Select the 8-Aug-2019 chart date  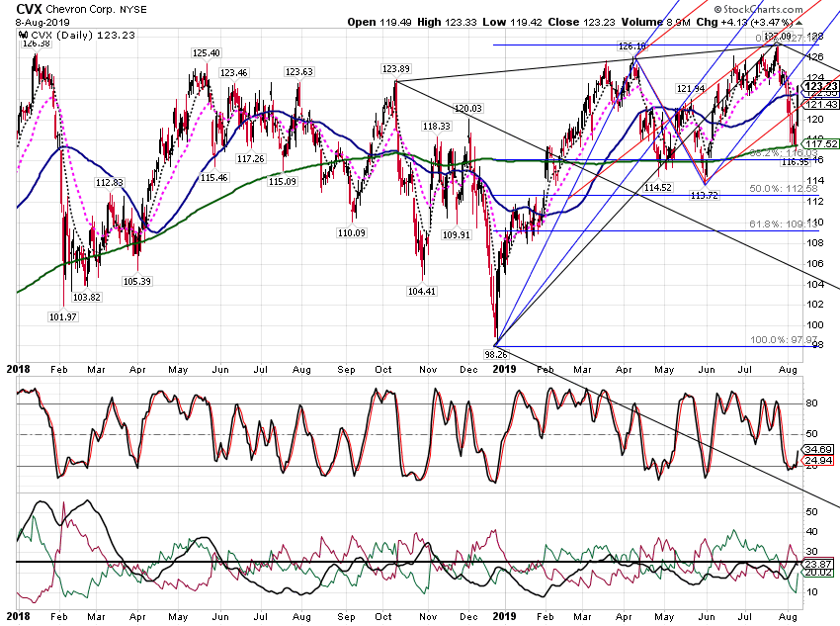click(x=42, y=23)
